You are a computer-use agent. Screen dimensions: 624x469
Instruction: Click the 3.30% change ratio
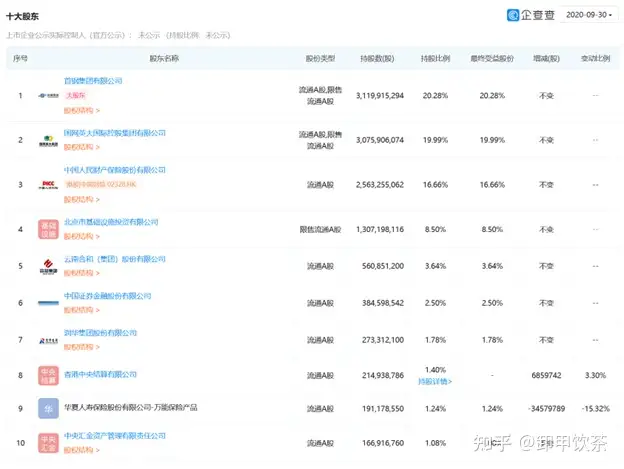596,376
